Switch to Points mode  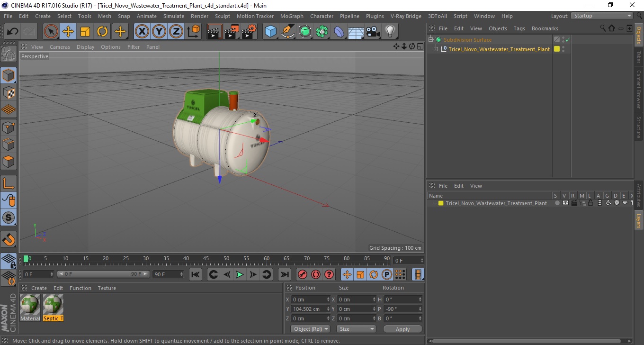click(9, 127)
